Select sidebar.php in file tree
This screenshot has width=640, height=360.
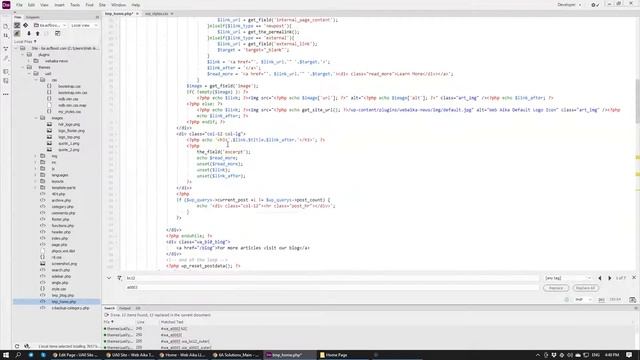(61, 276)
